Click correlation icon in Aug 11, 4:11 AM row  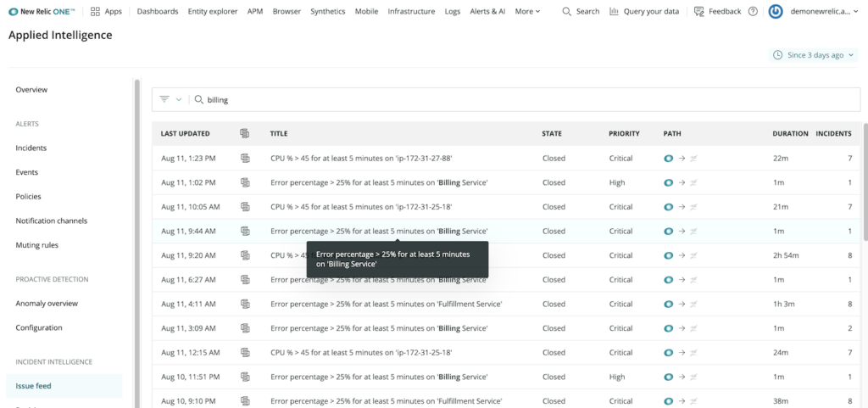[x=245, y=304]
